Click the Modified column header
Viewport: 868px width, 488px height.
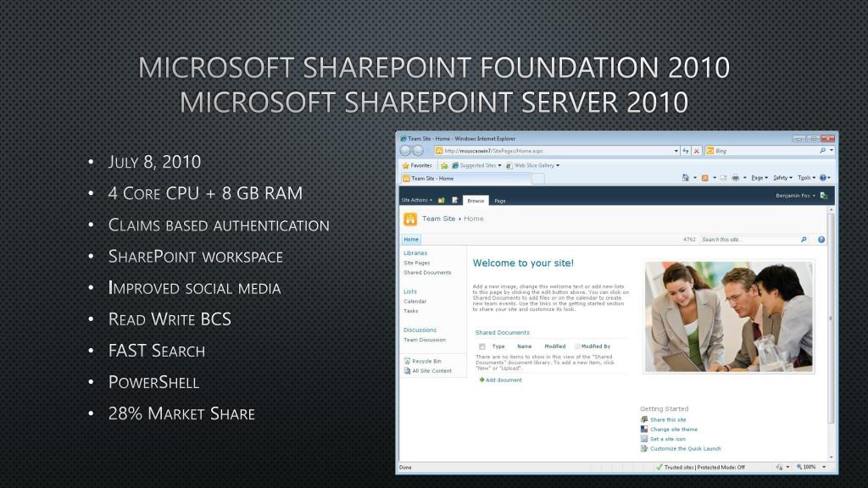554,347
